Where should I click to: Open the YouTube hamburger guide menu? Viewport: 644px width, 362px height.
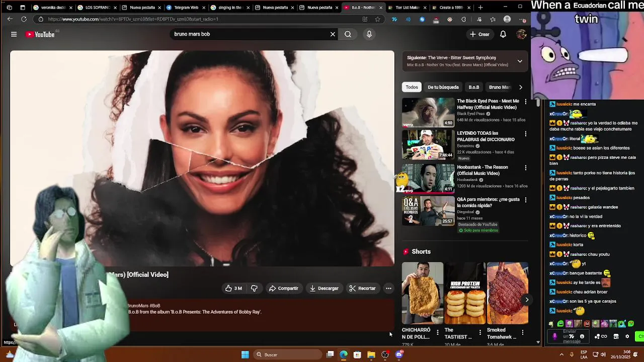(14, 34)
